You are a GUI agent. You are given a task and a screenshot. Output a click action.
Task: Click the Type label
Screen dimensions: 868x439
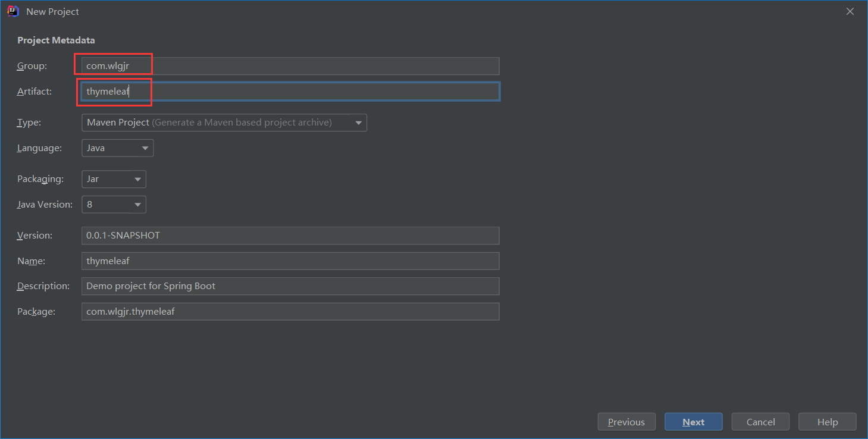29,123
